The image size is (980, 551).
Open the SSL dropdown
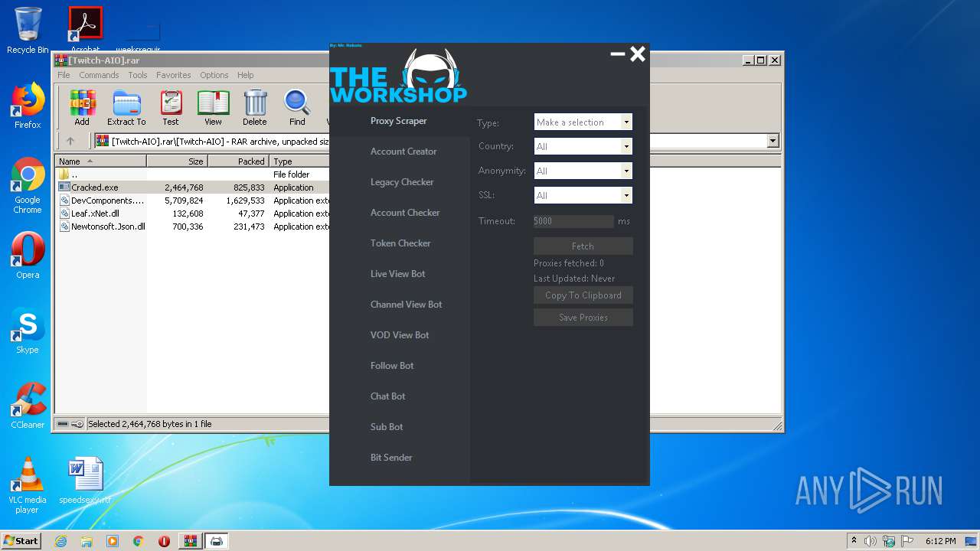(x=583, y=195)
